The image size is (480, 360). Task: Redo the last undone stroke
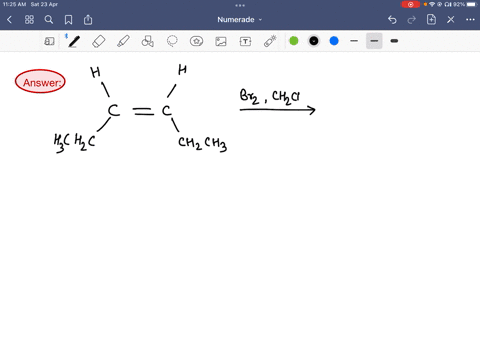click(x=412, y=20)
